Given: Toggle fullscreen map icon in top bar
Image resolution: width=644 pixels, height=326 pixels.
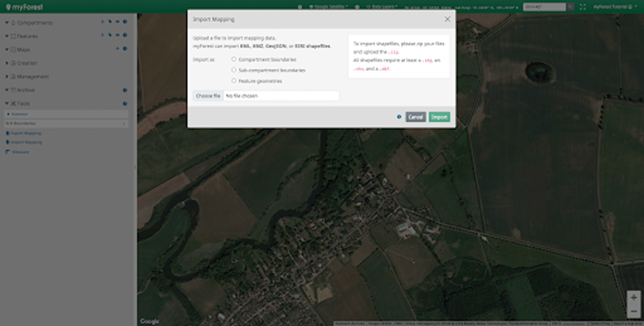Looking at the screenshot, I should pos(582,6).
